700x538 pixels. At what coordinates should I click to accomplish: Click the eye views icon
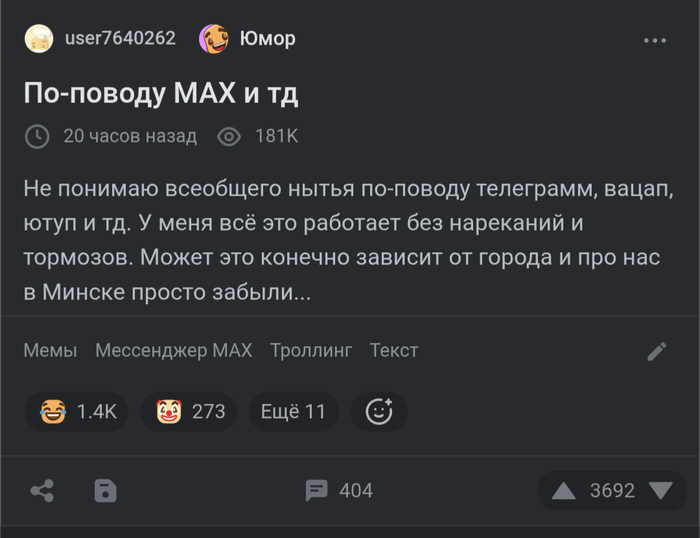pyautogui.click(x=229, y=136)
